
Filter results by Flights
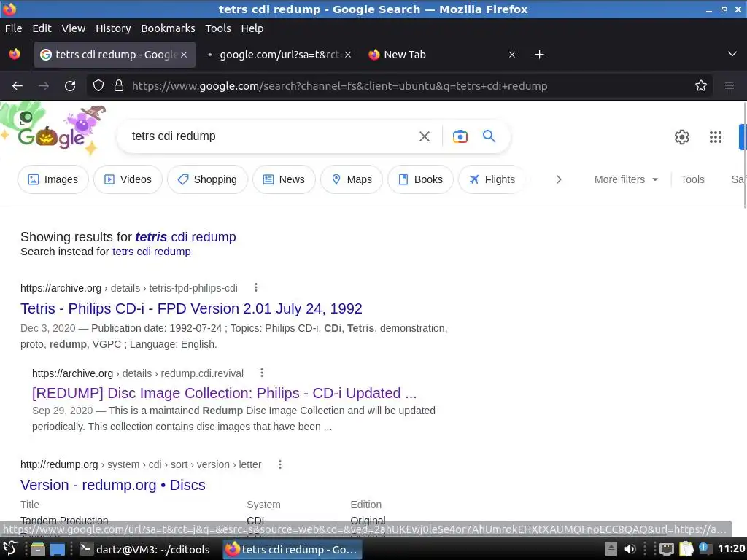(x=492, y=179)
